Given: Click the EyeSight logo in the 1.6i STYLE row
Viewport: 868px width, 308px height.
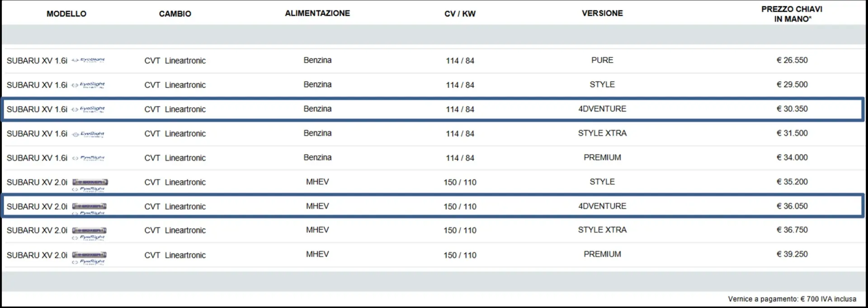Looking at the screenshot, I should (x=89, y=85).
